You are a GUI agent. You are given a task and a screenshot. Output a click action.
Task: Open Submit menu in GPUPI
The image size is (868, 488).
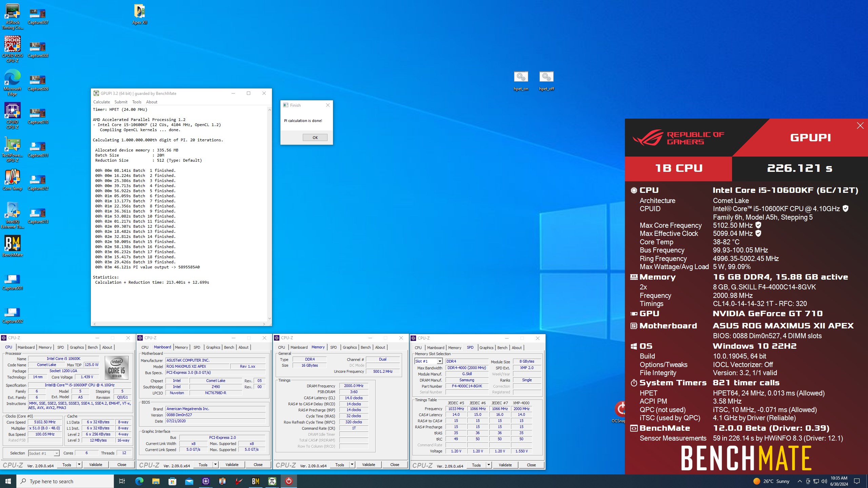121,102
